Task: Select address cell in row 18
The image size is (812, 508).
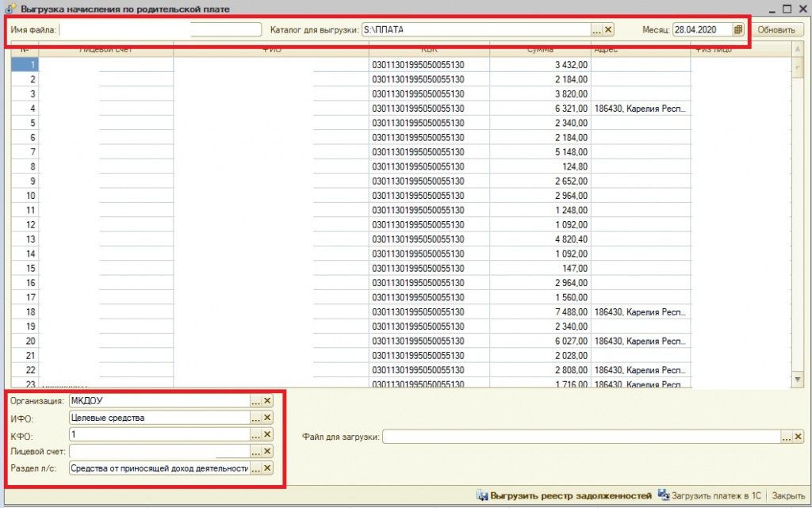Action: (x=641, y=311)
